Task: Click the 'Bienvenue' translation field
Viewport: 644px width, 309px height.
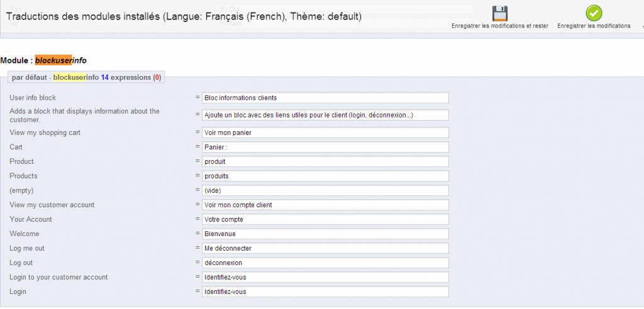Action: pyautogui.click(x=325, y=234)
